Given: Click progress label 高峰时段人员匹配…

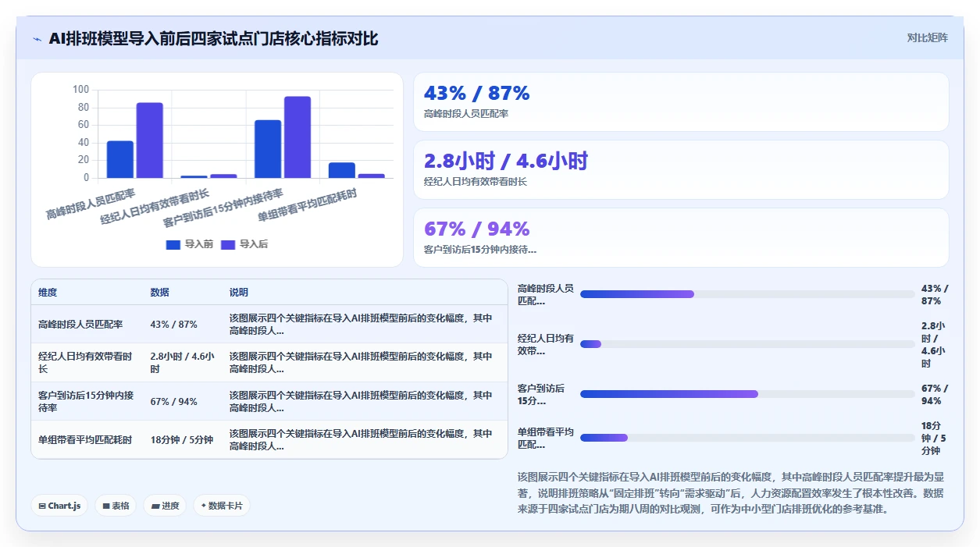Looking at the screenshot, I should [546, 294].
